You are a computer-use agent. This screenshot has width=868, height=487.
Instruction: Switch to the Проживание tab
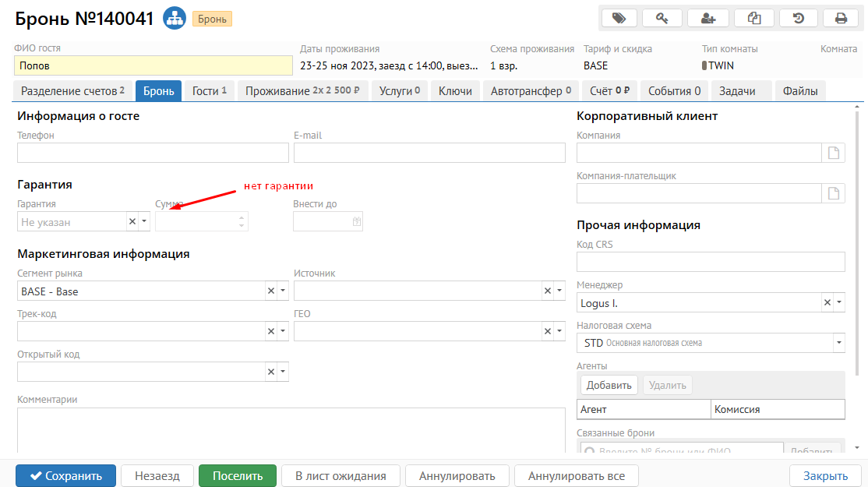click(x=302, y=91)
